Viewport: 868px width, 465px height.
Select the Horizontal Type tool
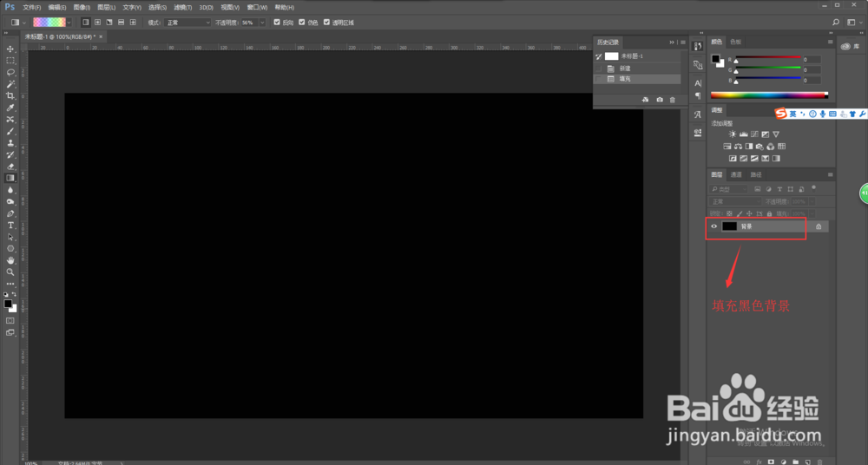(x=10, y=226)
